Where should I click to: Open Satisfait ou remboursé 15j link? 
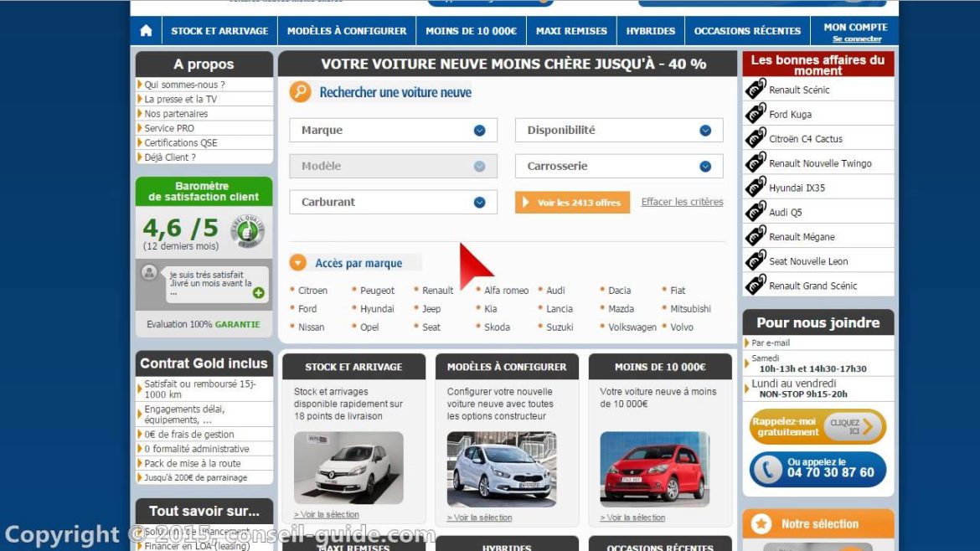(200, 389)
